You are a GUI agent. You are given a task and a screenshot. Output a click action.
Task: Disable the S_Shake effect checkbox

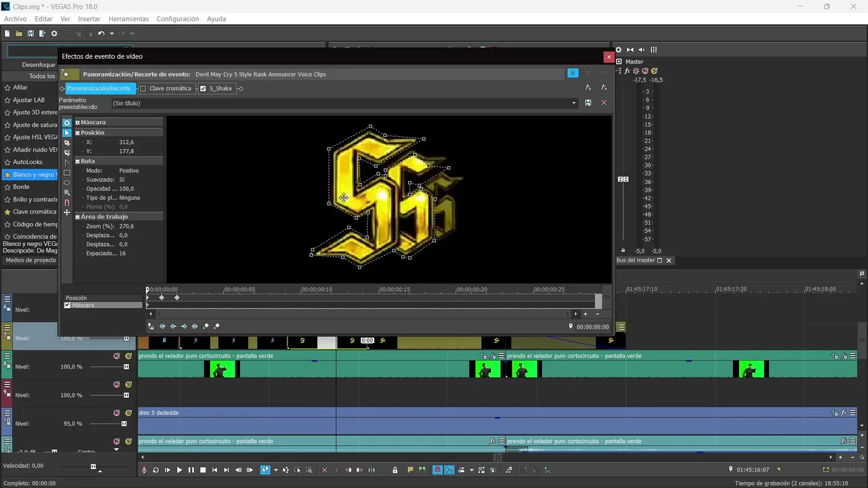click(x=203, y=88)
